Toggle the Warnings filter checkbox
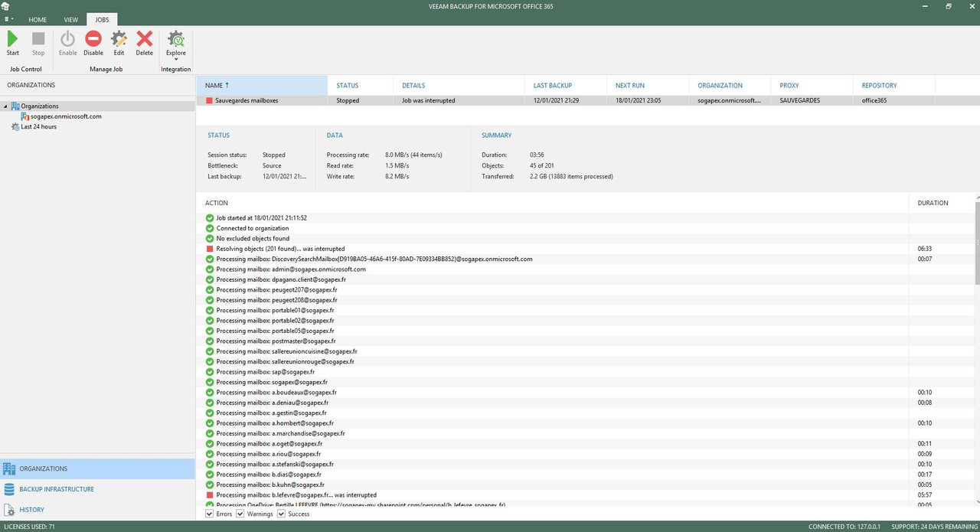This screenshot has height=532, width=980. click(x=240, y=514)
